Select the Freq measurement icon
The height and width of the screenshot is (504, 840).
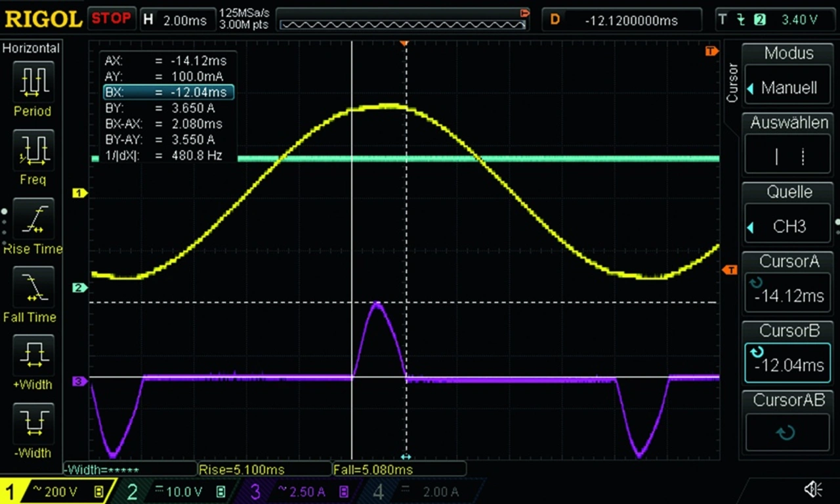[32, 150]
